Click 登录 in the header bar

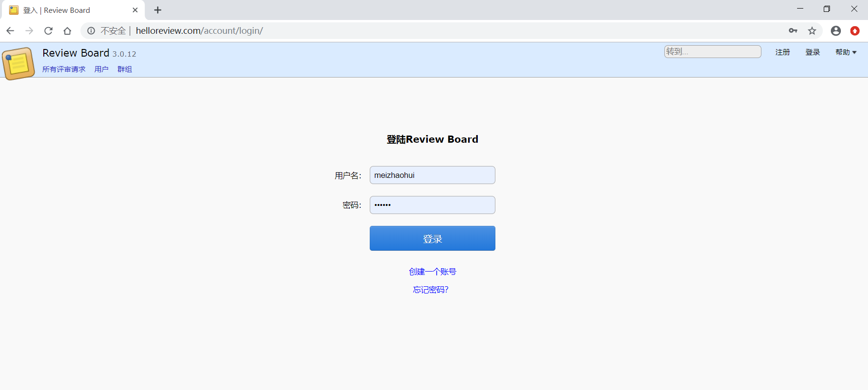[x=812, y=52]
